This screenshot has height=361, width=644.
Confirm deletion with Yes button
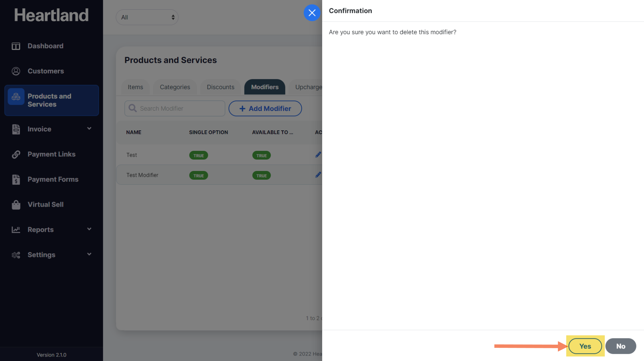tap(585, 346)
